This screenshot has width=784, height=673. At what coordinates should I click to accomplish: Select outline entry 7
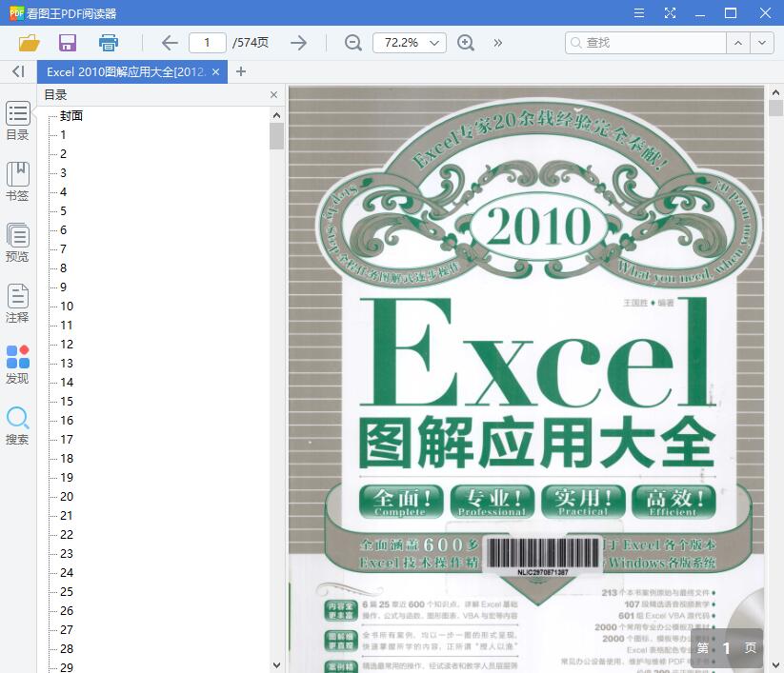tap(63, 248)
